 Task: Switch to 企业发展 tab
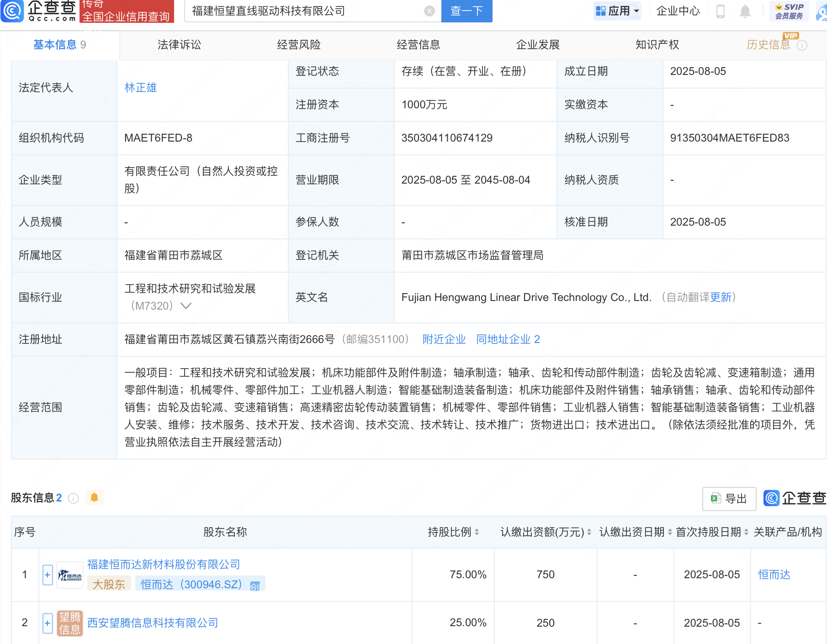(x=538, y=45)
